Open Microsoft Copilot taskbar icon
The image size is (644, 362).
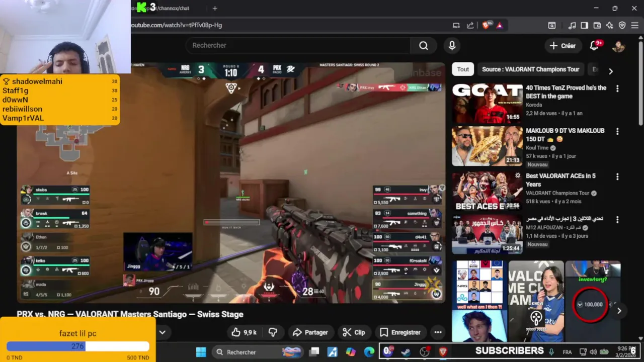[351, 352]
